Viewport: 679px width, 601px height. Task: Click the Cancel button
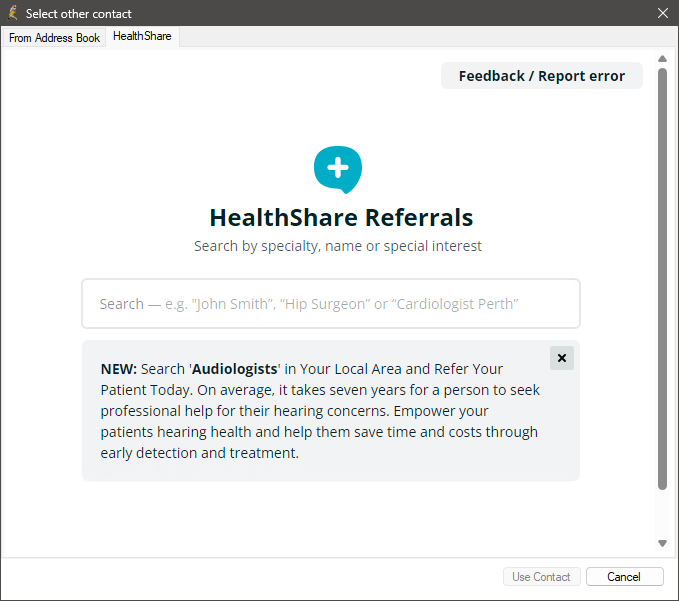[x=624, y=577]
